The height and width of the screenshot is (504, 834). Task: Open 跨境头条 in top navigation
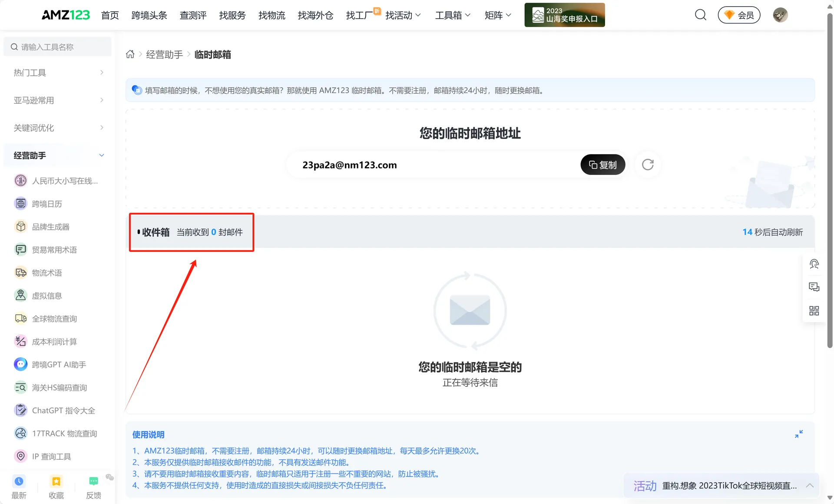point(149,15)
